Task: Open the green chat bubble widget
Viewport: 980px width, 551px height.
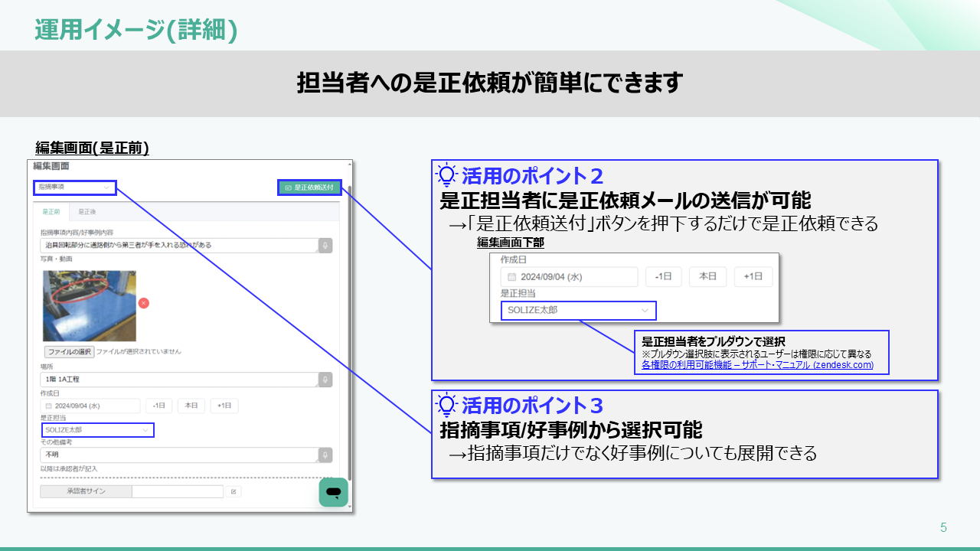Action: coord(334,492)
